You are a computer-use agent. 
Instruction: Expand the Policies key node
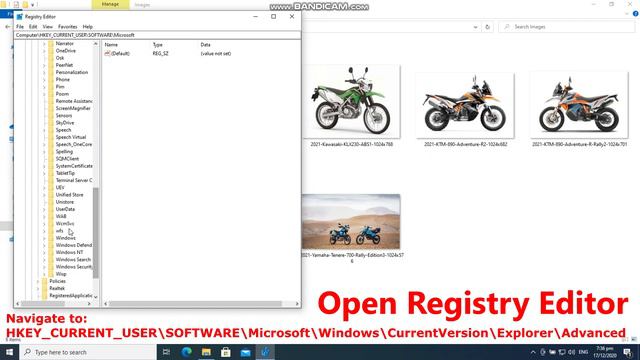(38, 281)
